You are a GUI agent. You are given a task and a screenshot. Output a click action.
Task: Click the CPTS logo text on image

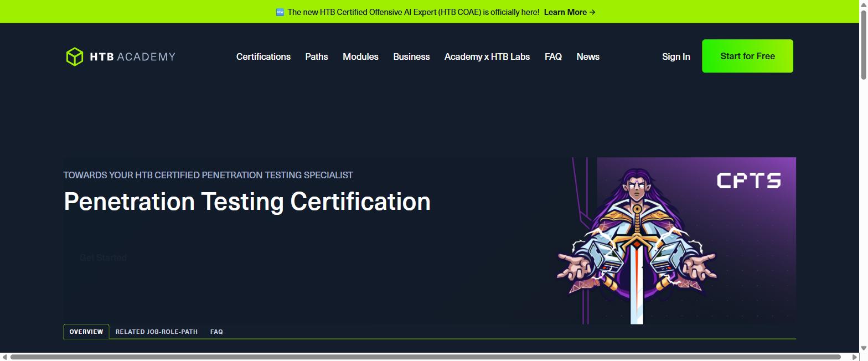pyautogui.click(x=748, y=180)
